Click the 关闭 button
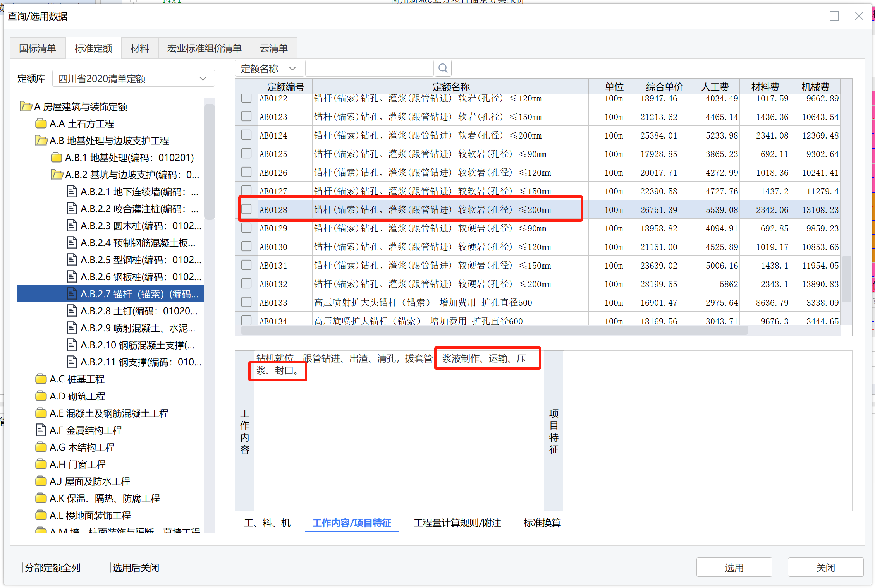This screenshot has height=588, width=875. (825, 567)
